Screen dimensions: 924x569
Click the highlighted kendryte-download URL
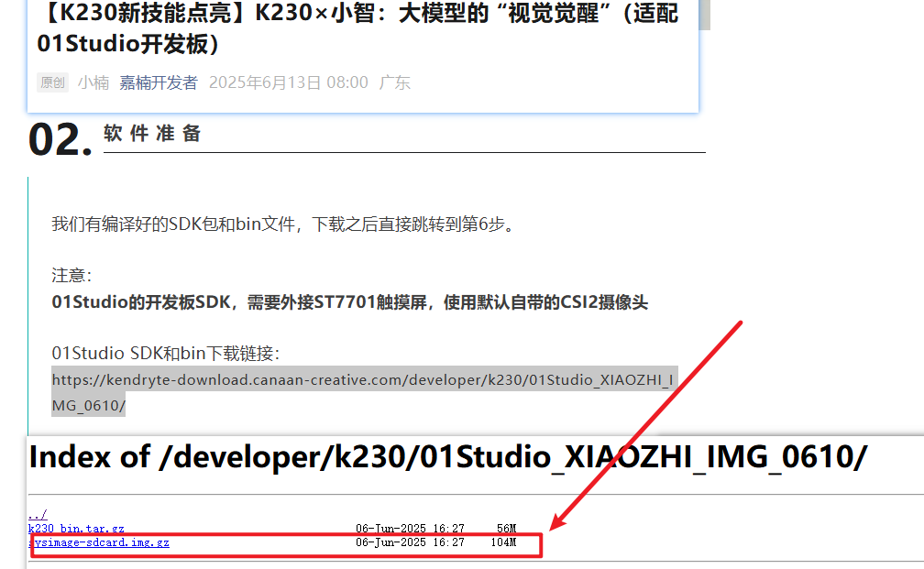point(364,392)
